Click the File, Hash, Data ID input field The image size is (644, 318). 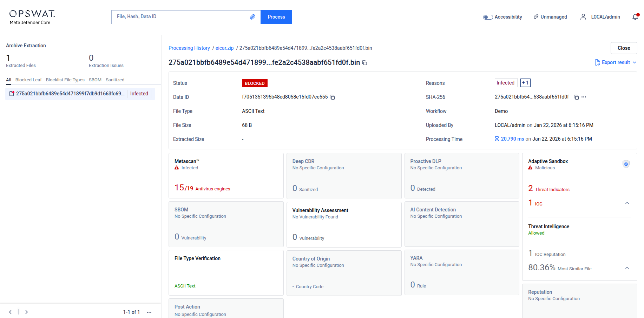tap(181, 17)
